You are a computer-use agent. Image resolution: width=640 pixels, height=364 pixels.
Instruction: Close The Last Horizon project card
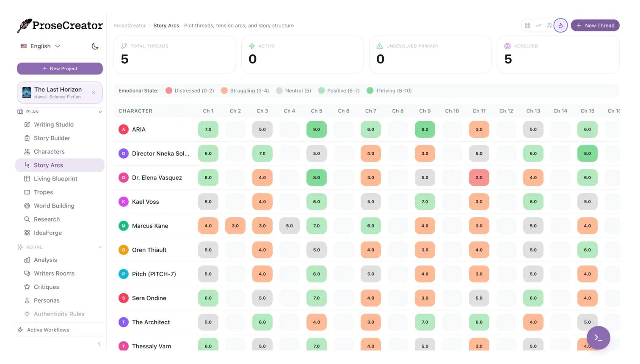pyautogui.click(x=94, y=93)
